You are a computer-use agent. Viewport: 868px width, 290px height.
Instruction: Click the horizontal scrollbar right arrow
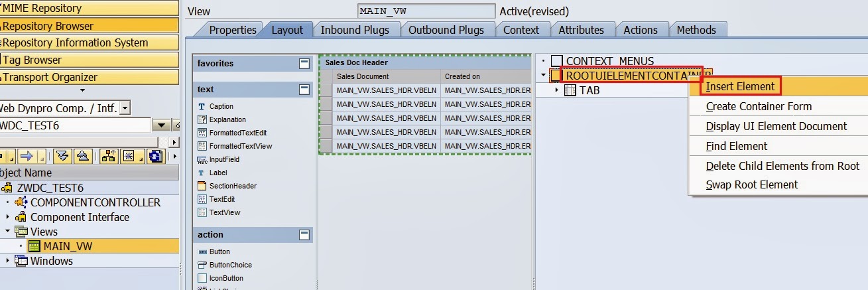click(174, 143)
